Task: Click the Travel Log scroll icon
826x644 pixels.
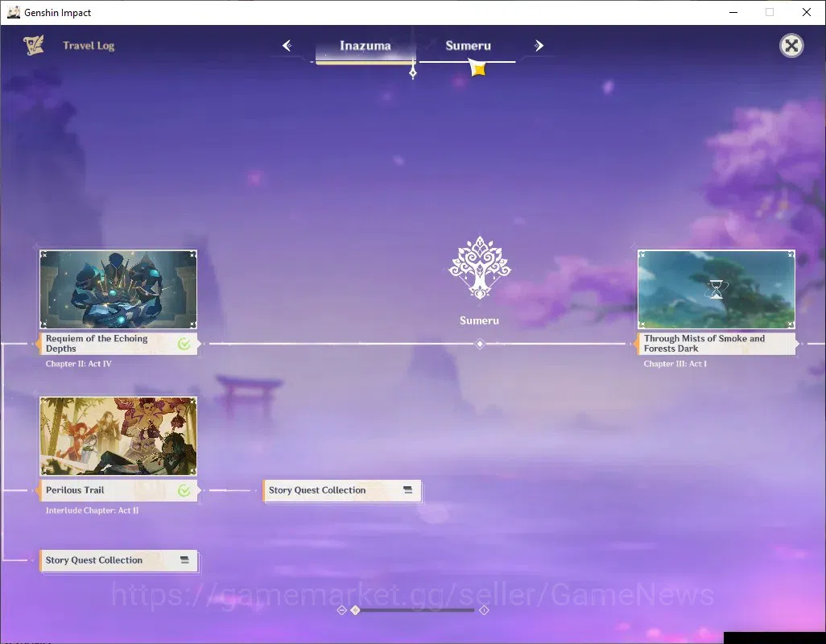Action: point(34,45)
